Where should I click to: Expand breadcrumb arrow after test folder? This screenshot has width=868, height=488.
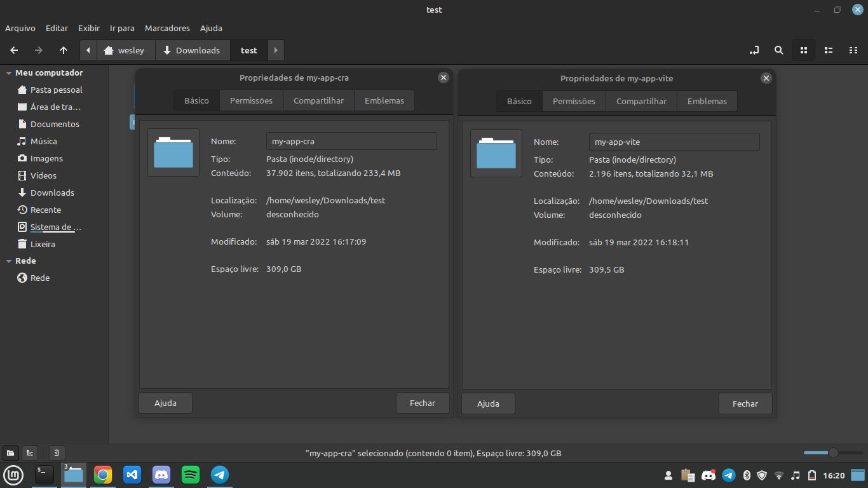(275, 50)
